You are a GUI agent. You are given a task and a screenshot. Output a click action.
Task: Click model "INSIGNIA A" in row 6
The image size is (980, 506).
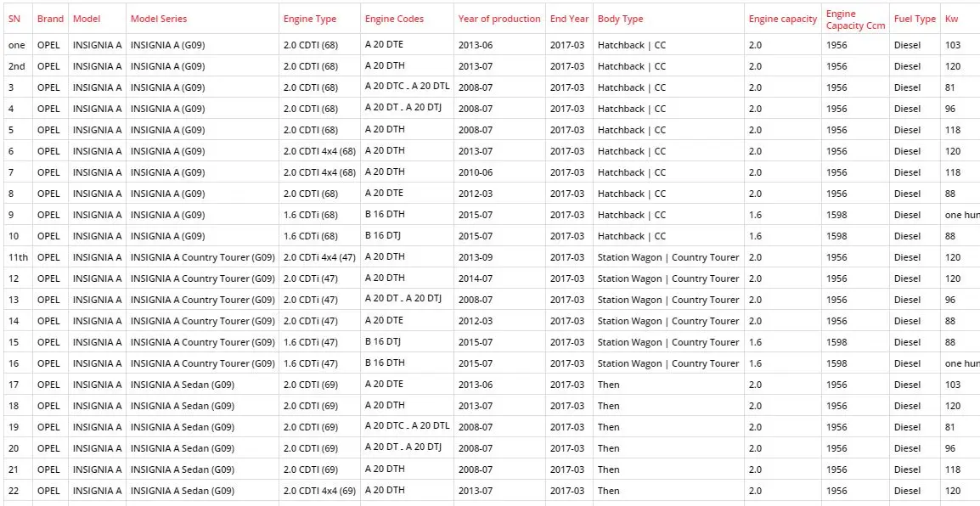point(98,151)
